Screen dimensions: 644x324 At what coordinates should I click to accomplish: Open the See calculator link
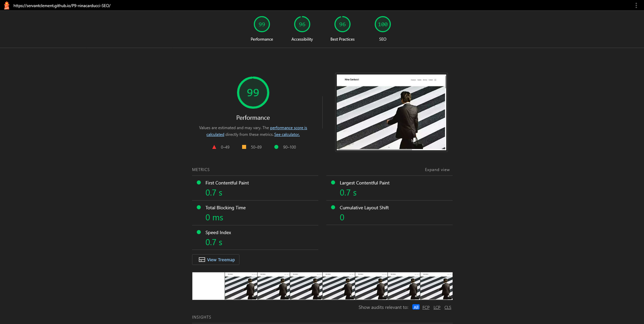click(287, 135)
